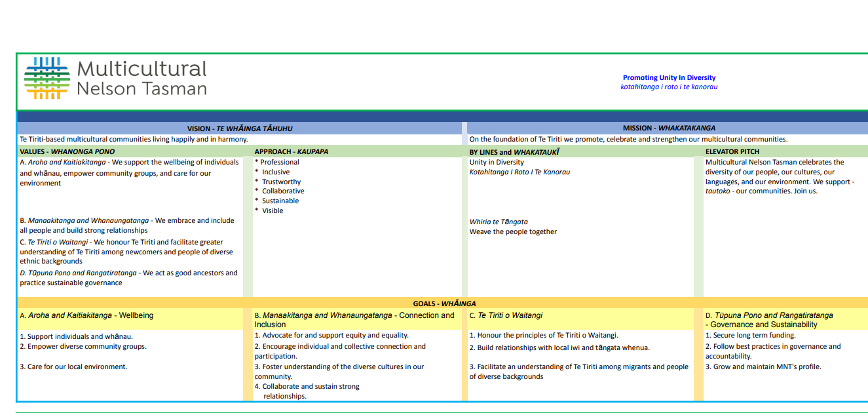
Task: Select 'VALUES - WHANONGA PONO' heading
Action: coord(67,151)
